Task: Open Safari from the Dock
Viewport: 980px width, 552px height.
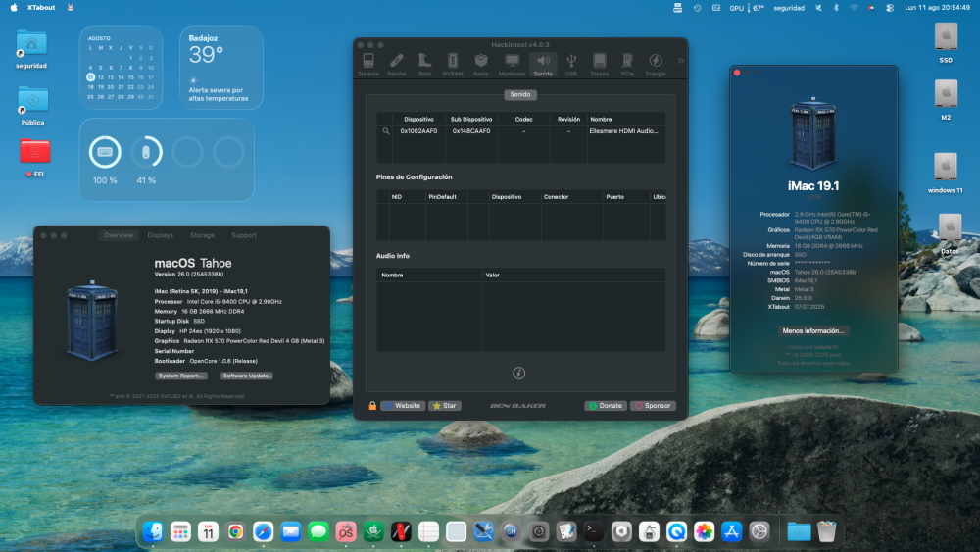Action: pyautogui.click(x=263, y=531)
